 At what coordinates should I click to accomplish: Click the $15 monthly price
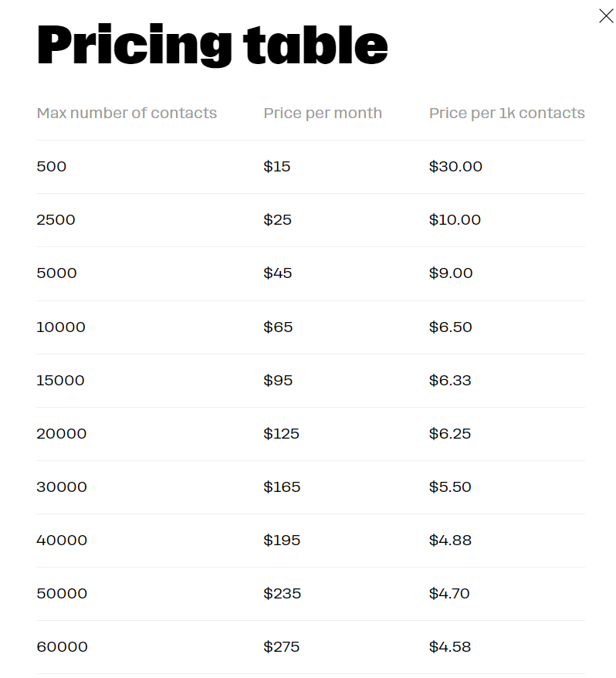277,167
